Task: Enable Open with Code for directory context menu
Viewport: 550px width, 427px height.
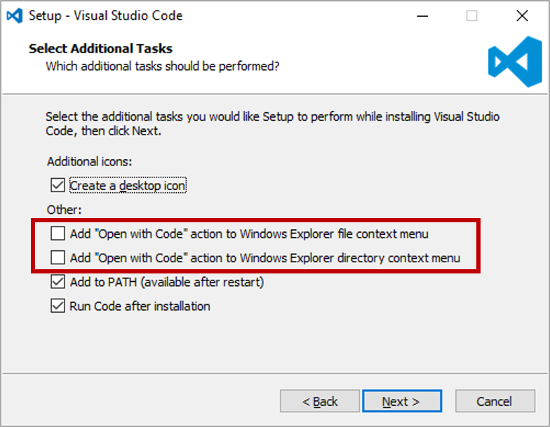Action: point(58,258)
